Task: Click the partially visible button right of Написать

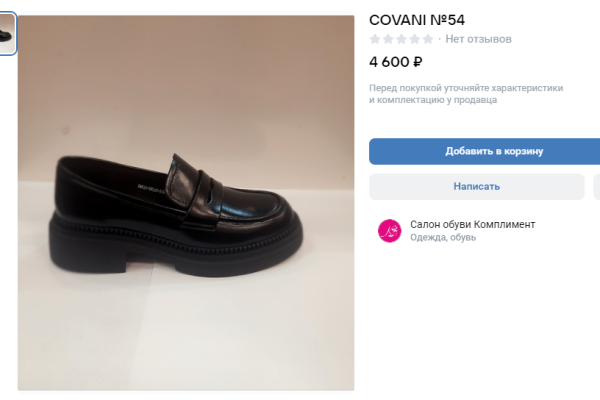Action: click(596, 186)
